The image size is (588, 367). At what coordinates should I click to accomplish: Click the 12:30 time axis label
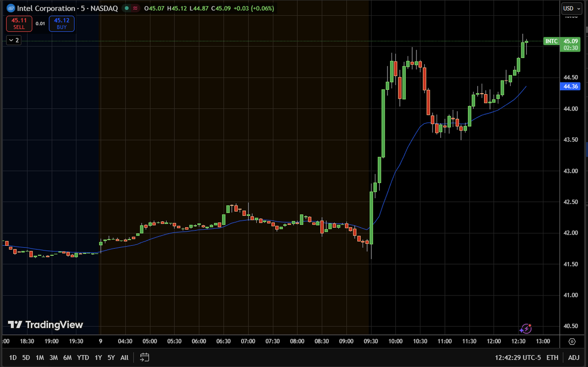pos(518,341)
